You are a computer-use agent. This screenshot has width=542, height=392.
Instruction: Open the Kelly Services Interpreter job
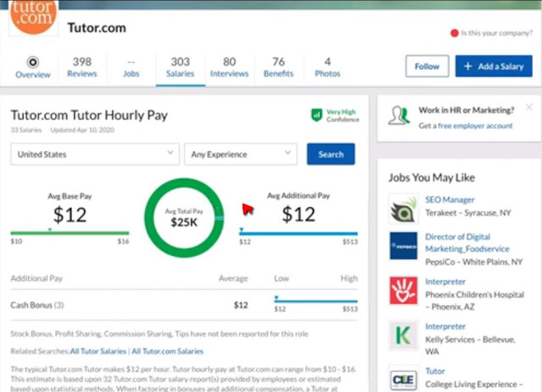point(445,327)
